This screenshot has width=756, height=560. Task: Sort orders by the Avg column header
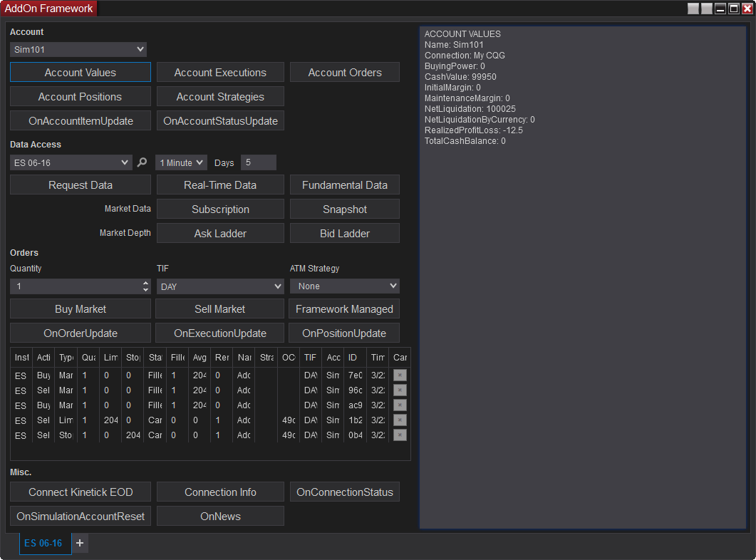point(200,357)
